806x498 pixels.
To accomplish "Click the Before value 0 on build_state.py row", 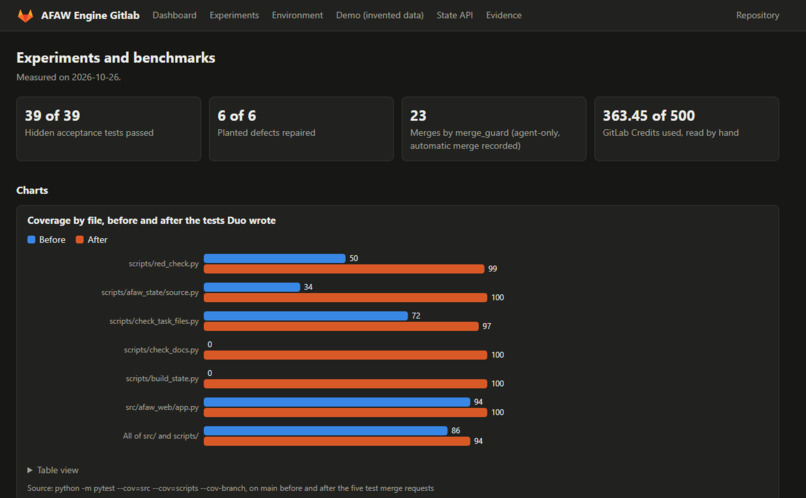I will click(210, 374).
